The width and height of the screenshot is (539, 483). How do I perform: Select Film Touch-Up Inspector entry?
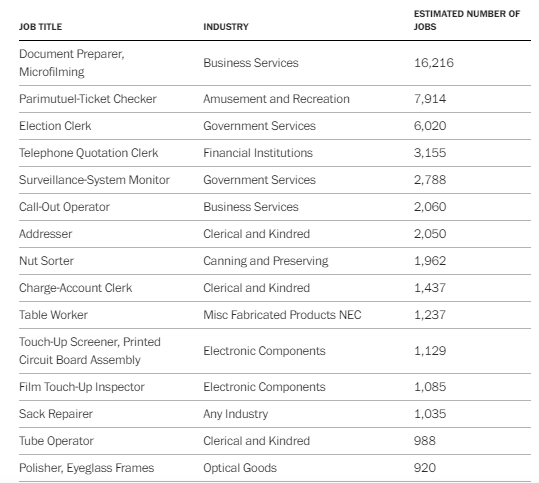pyautogui.click(x=81, y=387)
